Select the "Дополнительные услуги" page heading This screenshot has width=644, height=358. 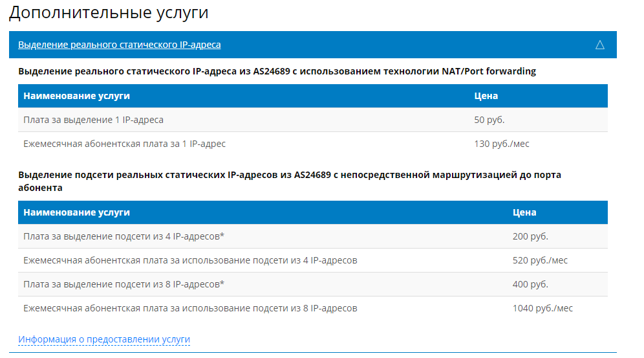(109, 12)
